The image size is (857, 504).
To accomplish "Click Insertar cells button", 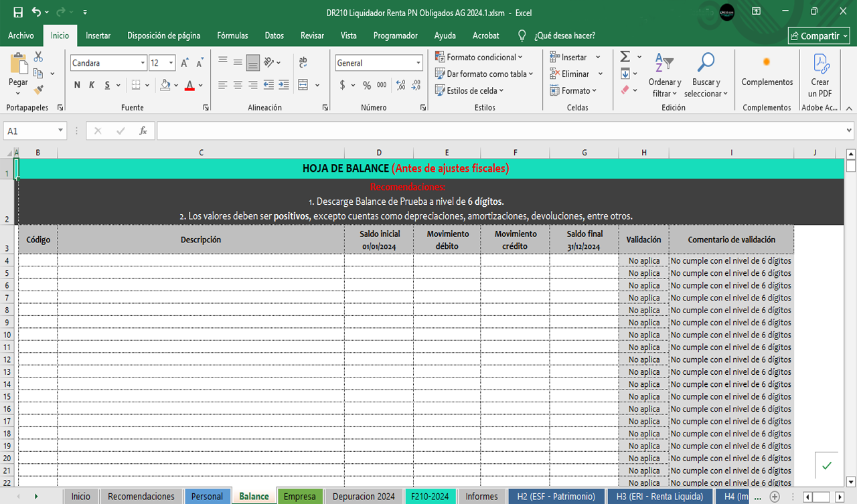I will click(568, 57).
